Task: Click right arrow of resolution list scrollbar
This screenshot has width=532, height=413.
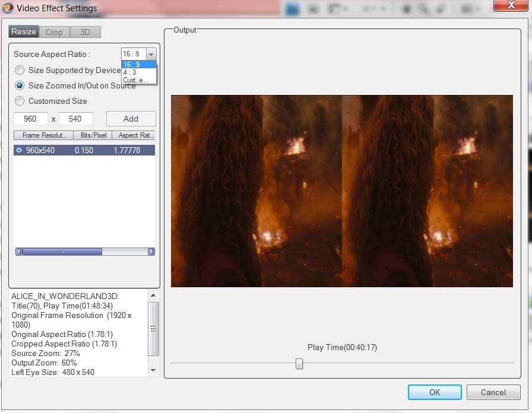Action: [x=151, y=252]
